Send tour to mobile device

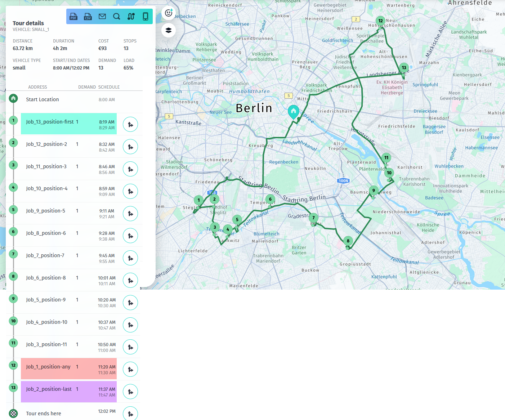(x=145, y=16)
